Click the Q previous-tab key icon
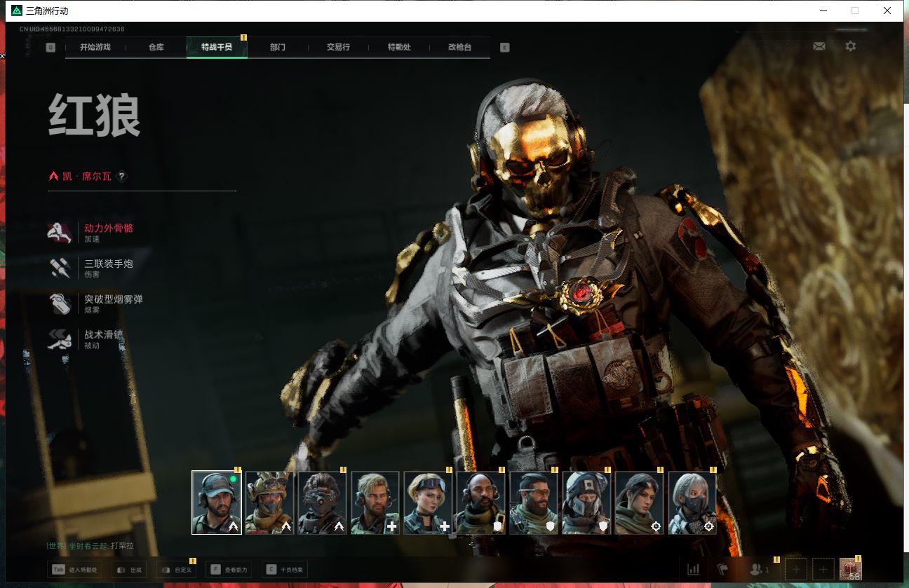Screen dimensions: 909x588 [x=50, y=48]
